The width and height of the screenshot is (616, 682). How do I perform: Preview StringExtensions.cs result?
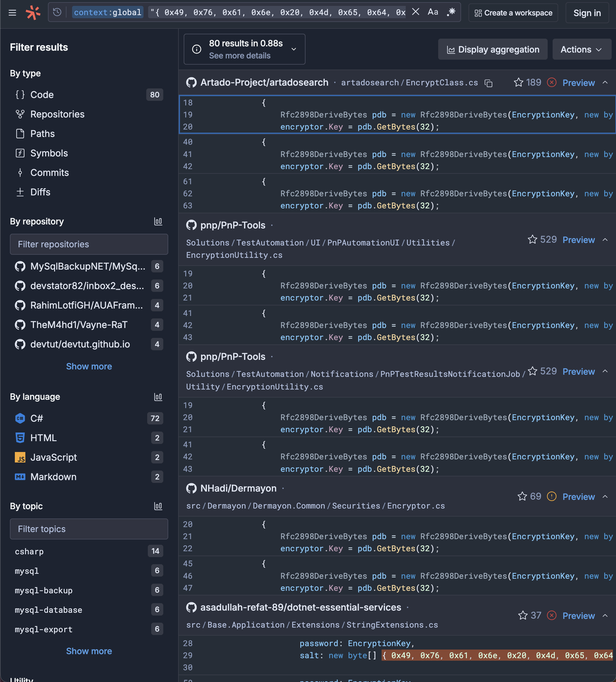coord(579,616)
